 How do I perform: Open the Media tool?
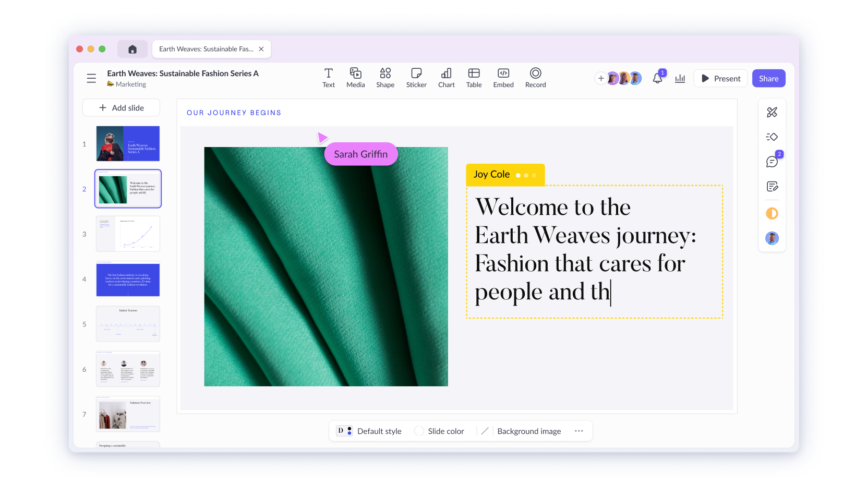(356, 78)
